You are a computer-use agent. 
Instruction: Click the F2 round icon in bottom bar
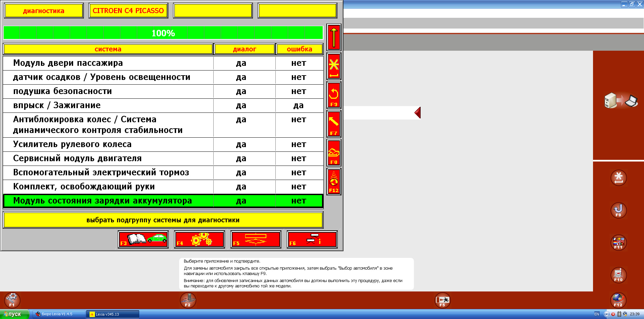(188, 300)
